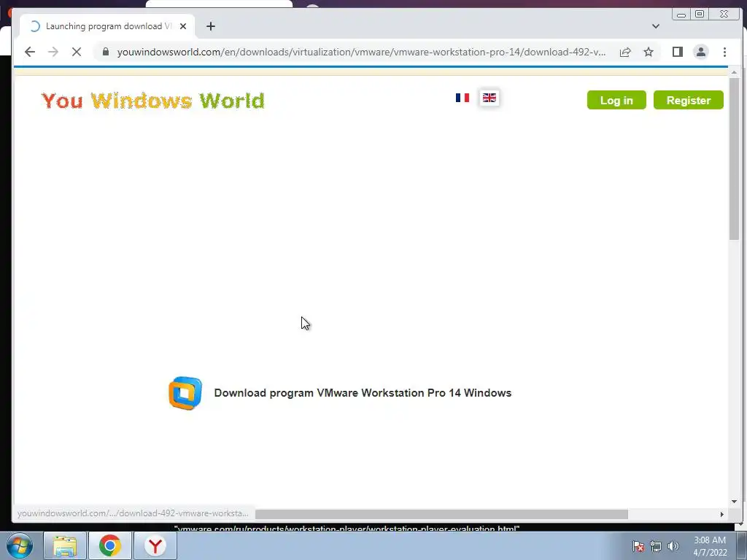This screenshot has width=747, height=560.
Task: Click the VMware Workstation program icon
Action: [x=185, y=393]
